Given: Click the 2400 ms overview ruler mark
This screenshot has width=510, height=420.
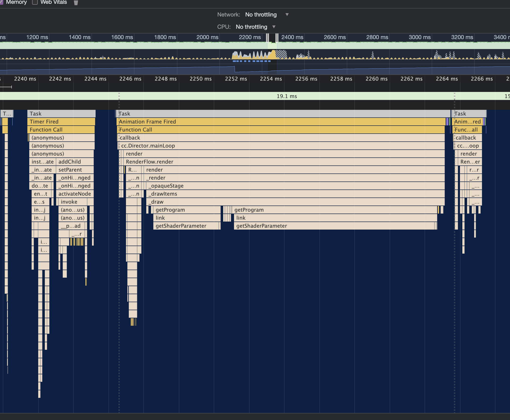Looking at the screenshot, I should (x=292, y=37).
